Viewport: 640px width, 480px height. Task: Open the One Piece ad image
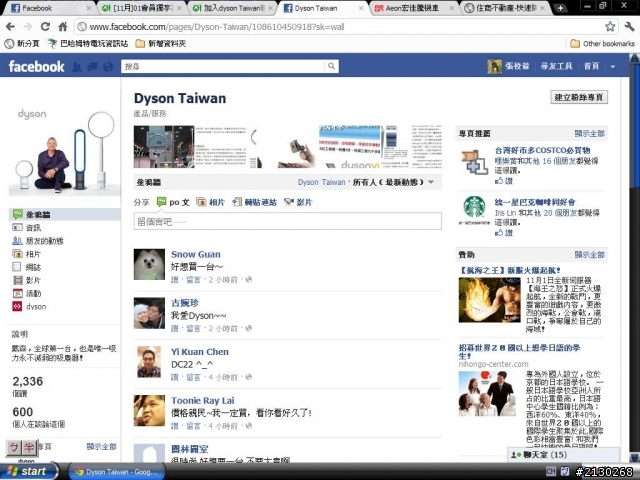click(489, 300)
